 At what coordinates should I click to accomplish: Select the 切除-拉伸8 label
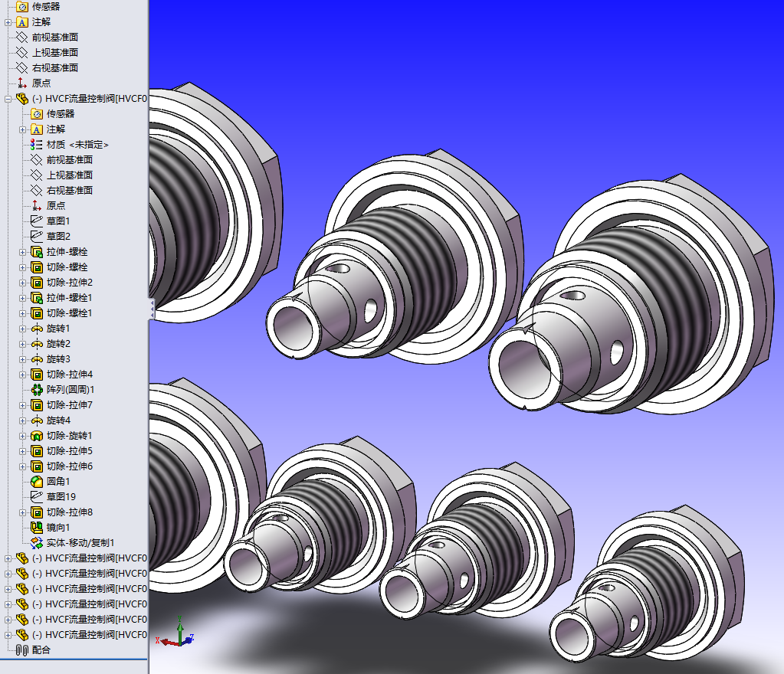point(70,512)
